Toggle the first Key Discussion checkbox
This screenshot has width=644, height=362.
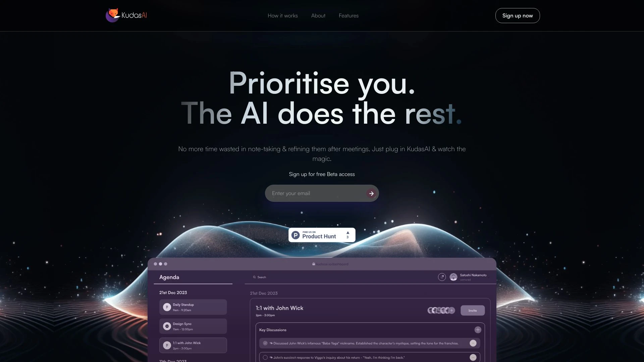(265, 344)
